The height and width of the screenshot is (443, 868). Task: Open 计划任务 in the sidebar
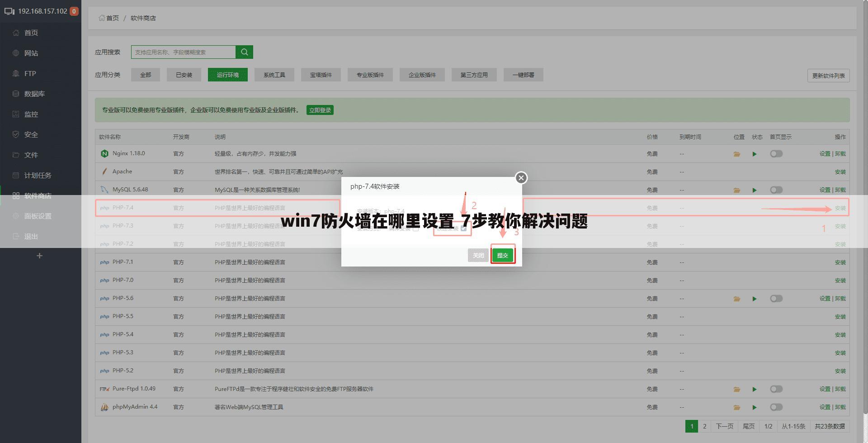(x=38, y=175)
